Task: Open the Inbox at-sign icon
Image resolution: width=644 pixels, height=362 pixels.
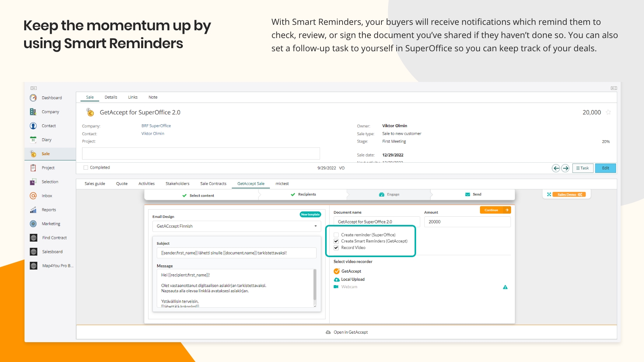Action: click(x=33, y=196)
